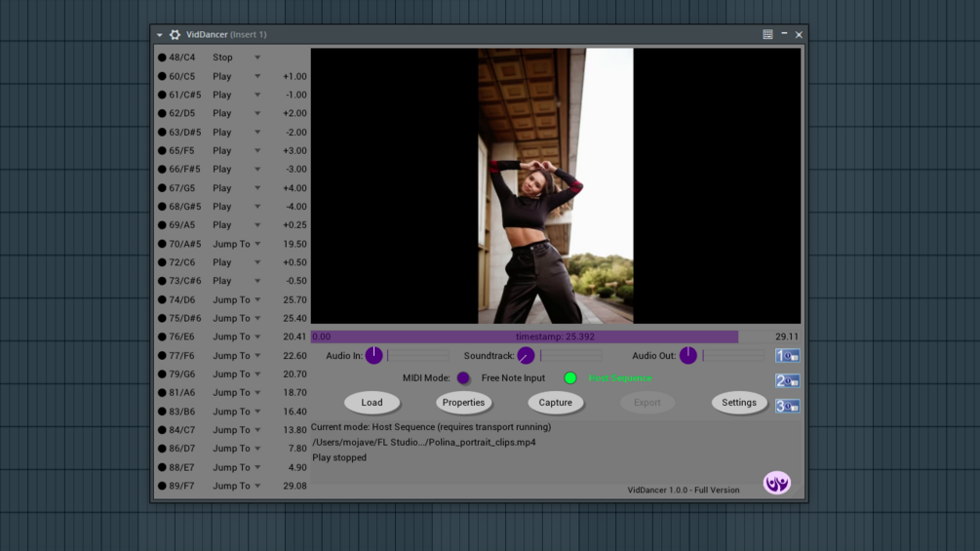Screen dimensions: 980x551
Task: Open preset slot 3 icon
Action: (x=787, y=406)
